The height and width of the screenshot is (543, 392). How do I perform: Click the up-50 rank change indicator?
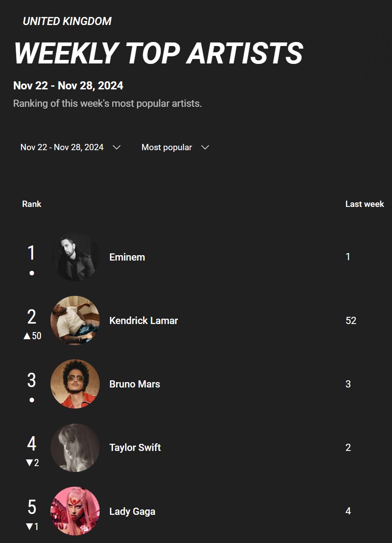[32, 336]
